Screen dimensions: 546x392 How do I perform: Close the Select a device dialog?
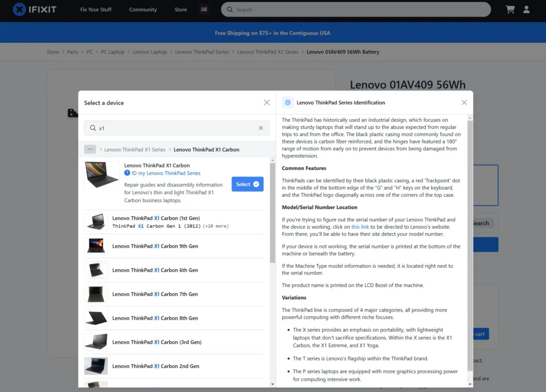267,102
